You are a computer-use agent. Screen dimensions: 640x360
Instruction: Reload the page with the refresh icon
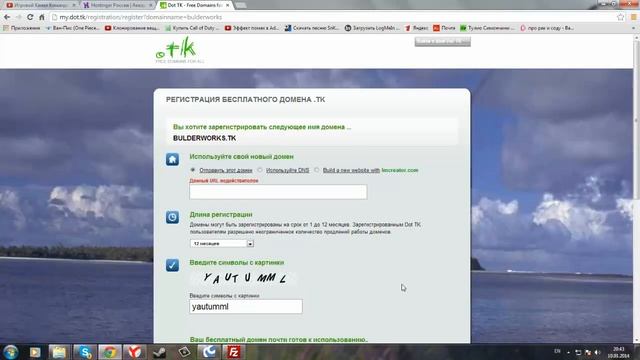click(30, 17)
